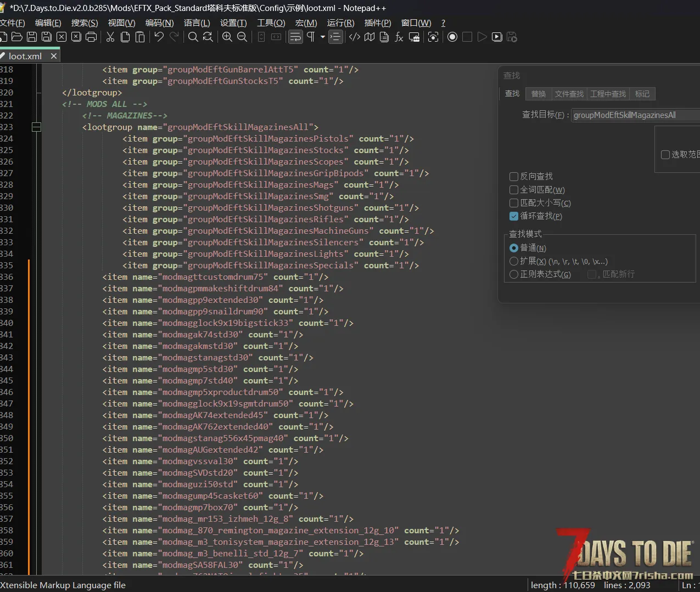Click the Redo arrow icon
700x592 pixels.
pyautogui.click(x=174, y=37)
